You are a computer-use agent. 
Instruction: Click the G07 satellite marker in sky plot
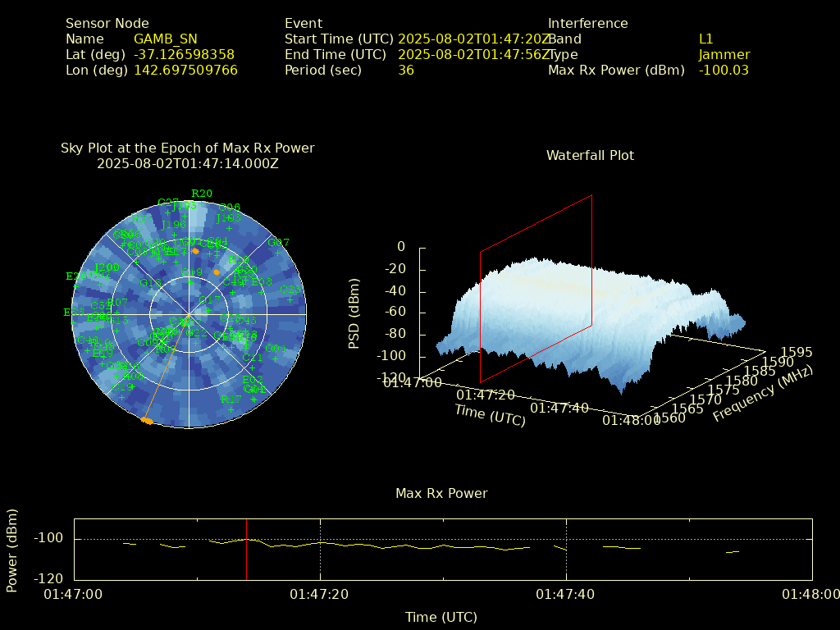point(278,253)
